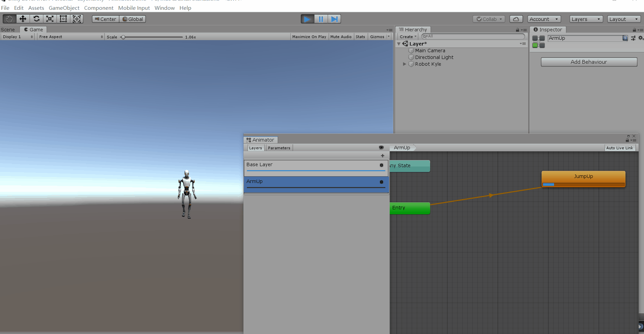Toggle Maximize On Play

pyautogui.click(x=309, y=37)
